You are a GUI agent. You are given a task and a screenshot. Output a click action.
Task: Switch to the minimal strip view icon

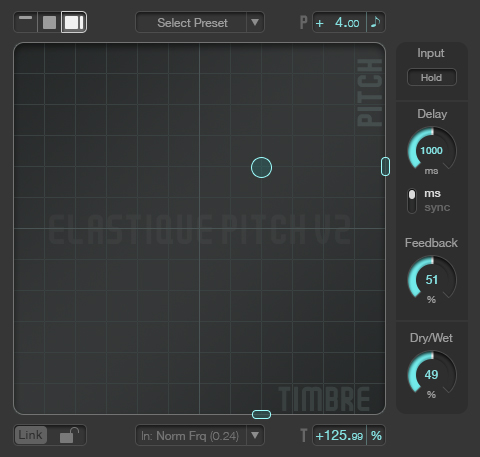[26, 22]
